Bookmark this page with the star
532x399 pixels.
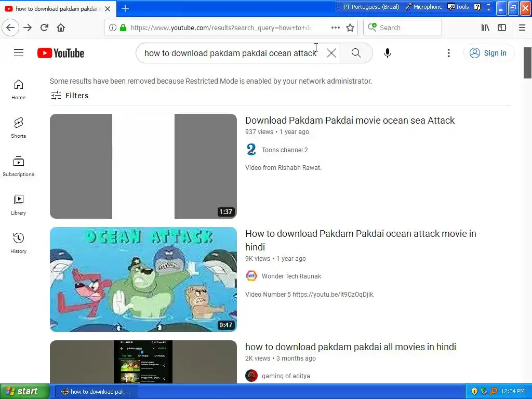pos(350,28)
